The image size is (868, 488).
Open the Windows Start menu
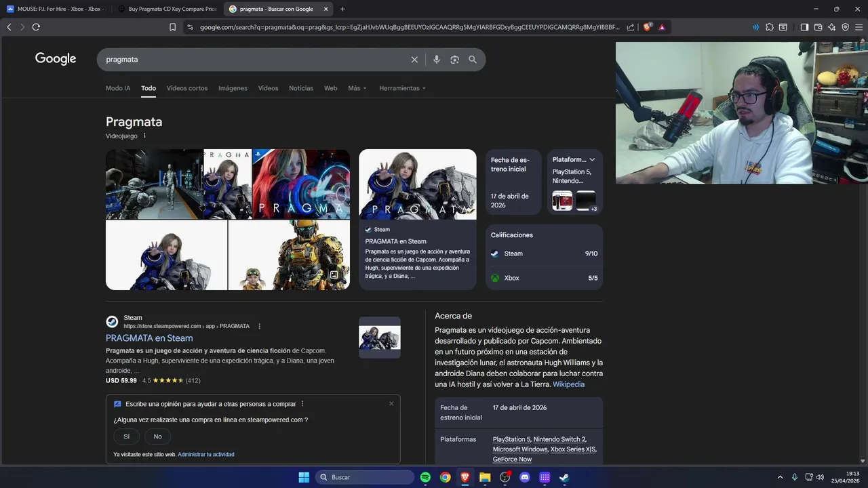pos(304,477)
